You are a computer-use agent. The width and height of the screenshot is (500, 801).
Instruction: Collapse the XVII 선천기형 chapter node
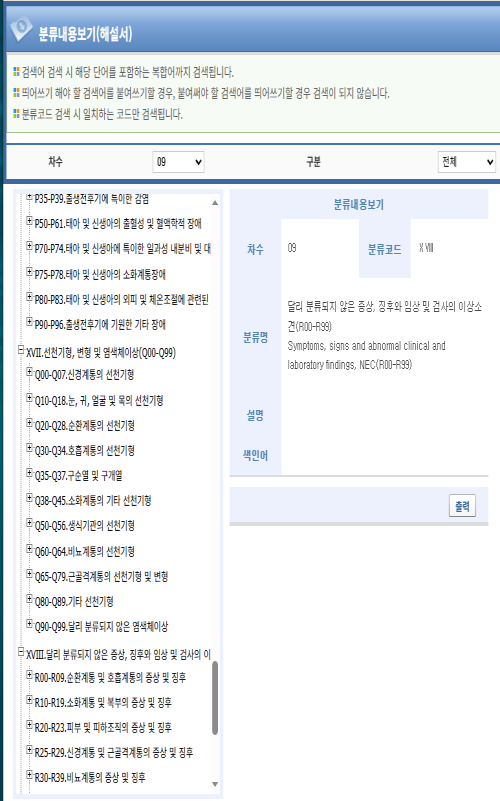coord(21,350)
